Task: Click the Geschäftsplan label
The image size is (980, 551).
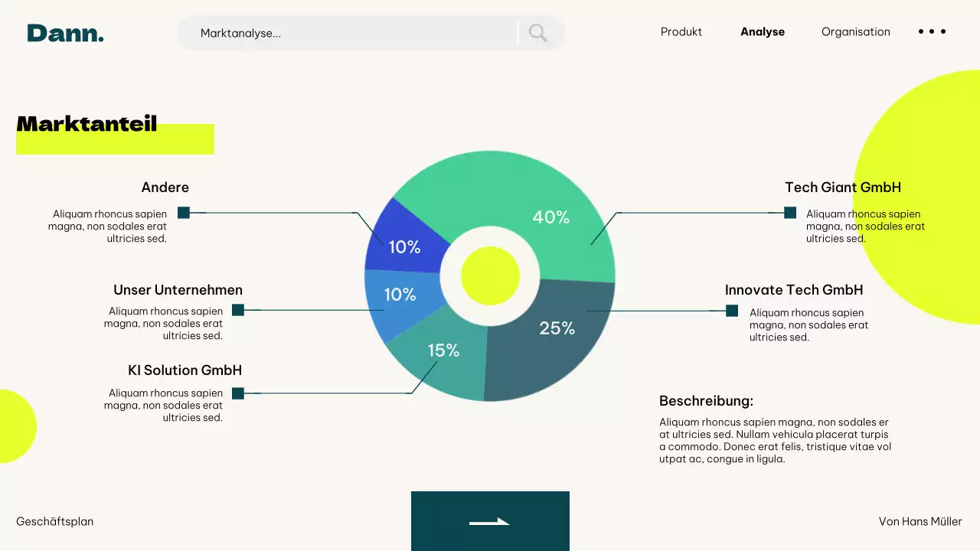Action: 54,521
